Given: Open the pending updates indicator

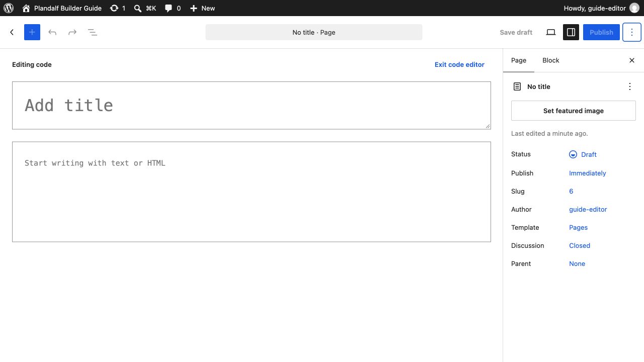Looking at the screenshot, I should tap(118, 8).
